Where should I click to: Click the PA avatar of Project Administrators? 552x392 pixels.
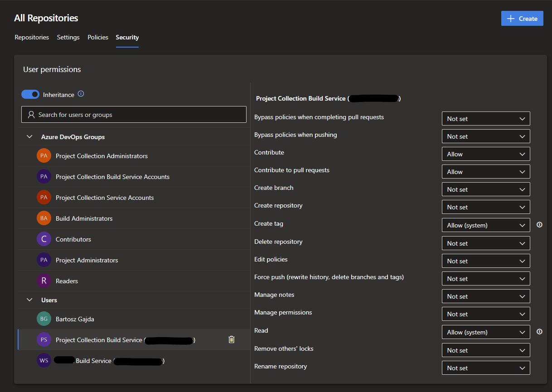point(44,260)
